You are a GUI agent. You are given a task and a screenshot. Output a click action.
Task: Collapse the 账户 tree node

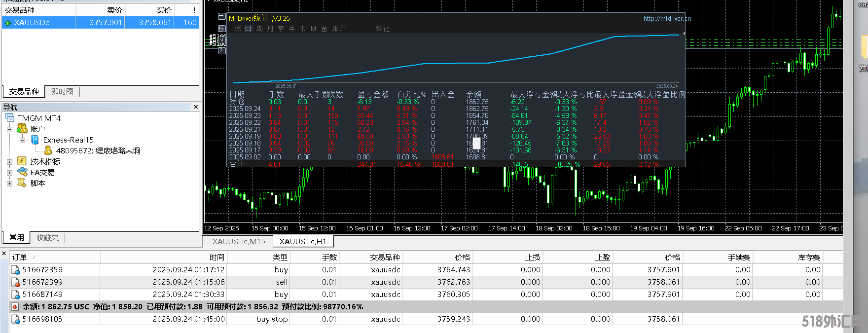[9, 129]
